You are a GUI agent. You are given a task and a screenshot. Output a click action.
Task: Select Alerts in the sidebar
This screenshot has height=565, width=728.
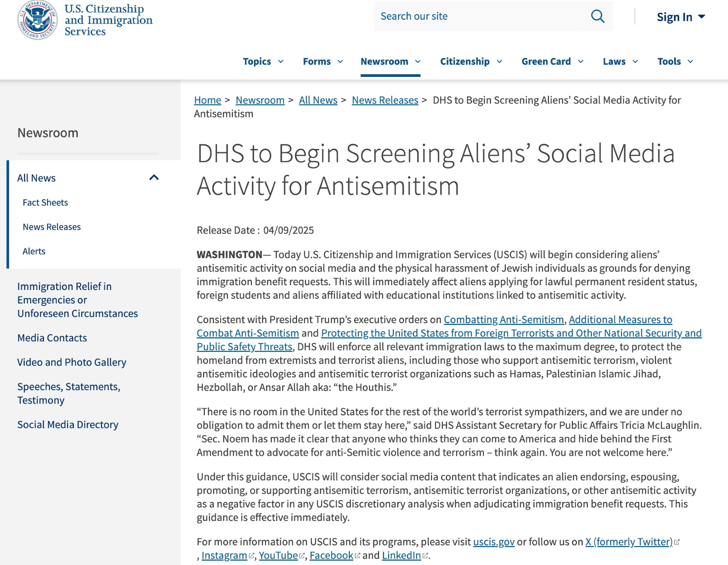pos(34,251)
